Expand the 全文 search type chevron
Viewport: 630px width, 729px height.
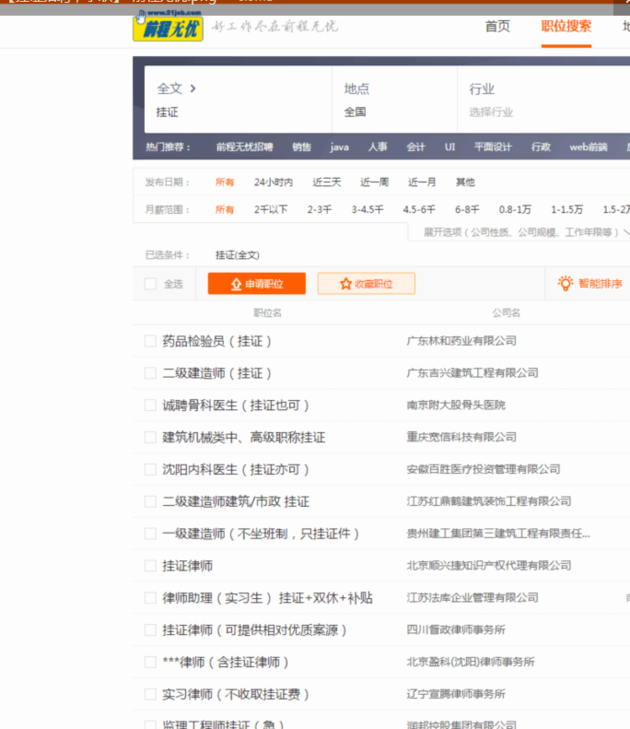[x=193, y=88]
